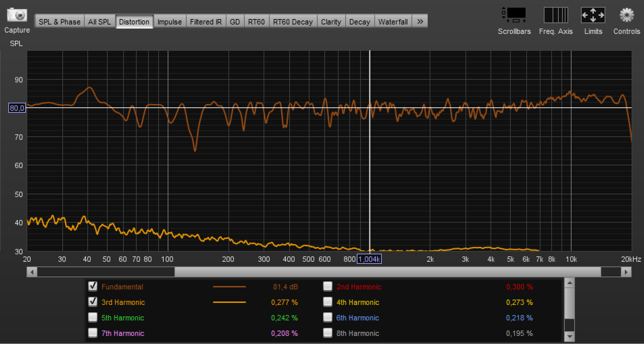Disable the 3rd Harmonic checkbox
The height and width of the screenshot is (344, 644).
tap(93, 302)
